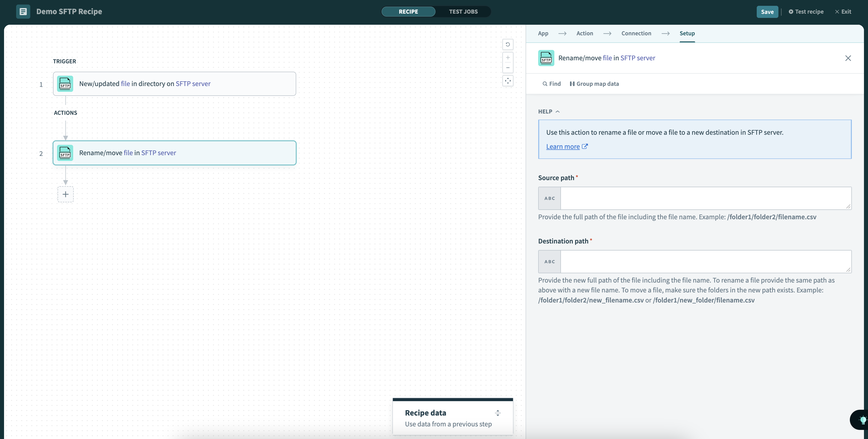Zoom in on the recipe canvas

pos(507,58)
